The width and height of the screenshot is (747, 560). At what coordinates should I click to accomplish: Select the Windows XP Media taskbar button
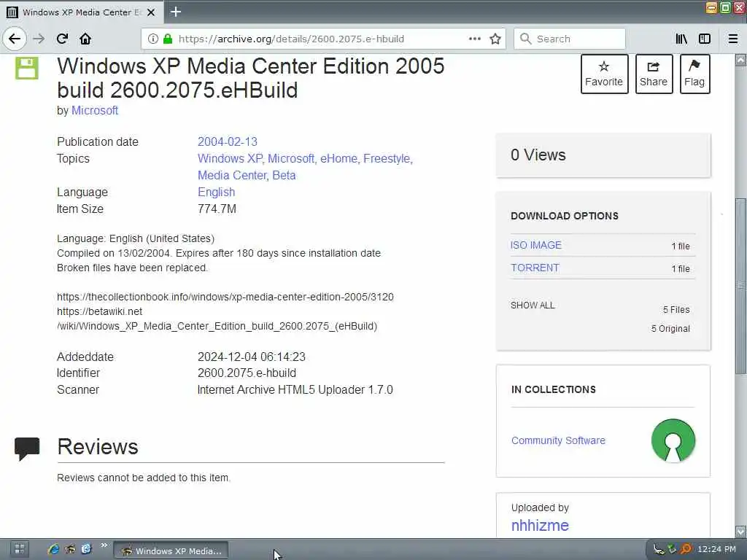pos(171,551)
